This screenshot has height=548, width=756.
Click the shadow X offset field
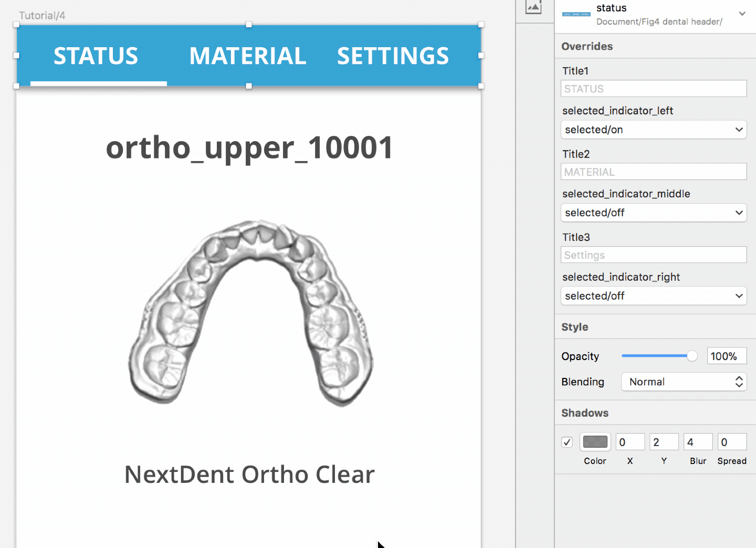tap(630, 442)
